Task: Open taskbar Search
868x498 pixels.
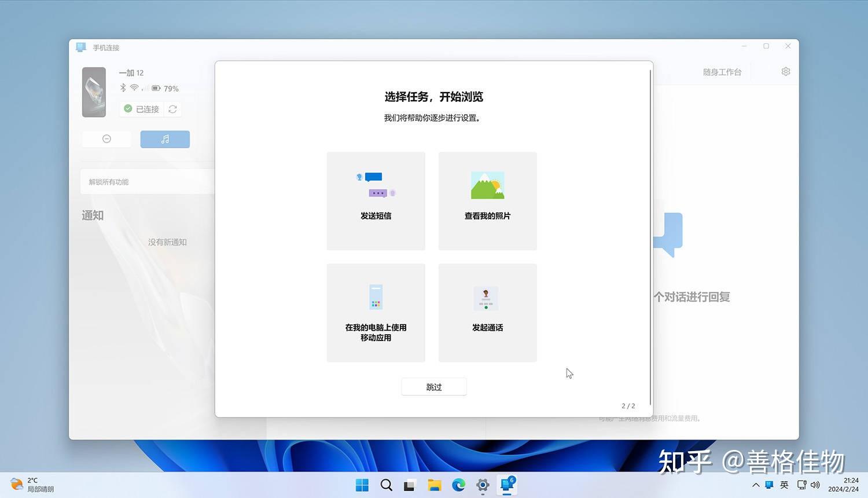Action: 387,485
